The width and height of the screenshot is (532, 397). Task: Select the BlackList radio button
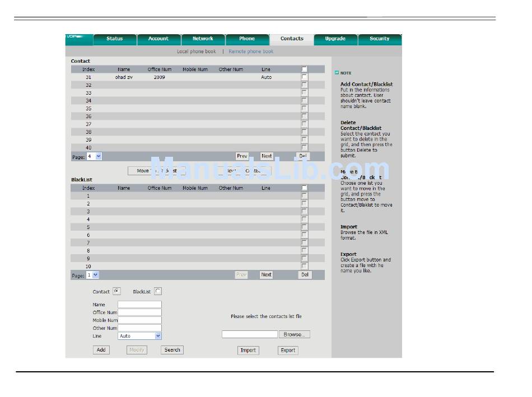(x=158, y=291)
